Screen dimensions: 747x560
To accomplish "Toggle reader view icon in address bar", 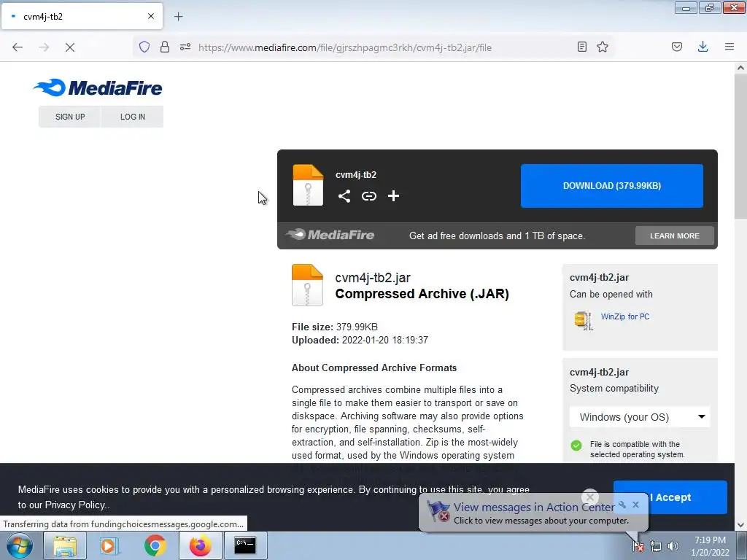I will point(581,47).
